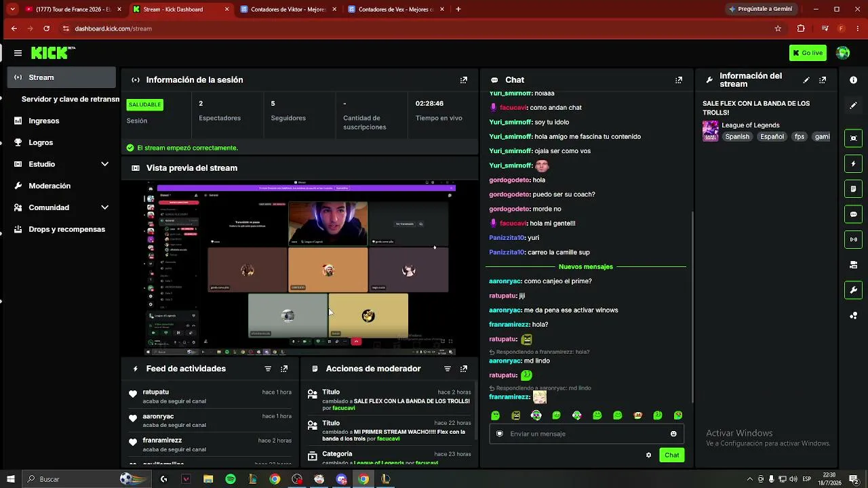This screenshot has width=868, height=488.
Task: Send message with the green Chat button
Action: pyautogui.click(x=671, y=455)
